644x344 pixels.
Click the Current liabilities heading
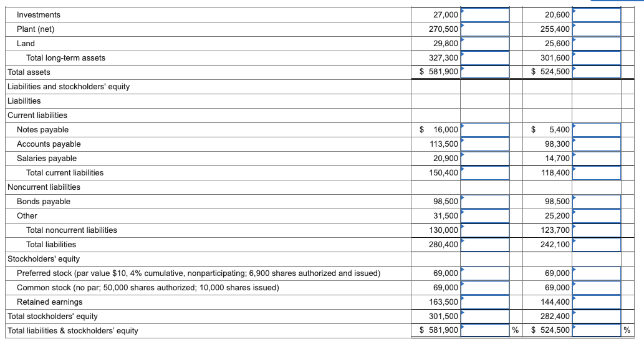(37, 115)
